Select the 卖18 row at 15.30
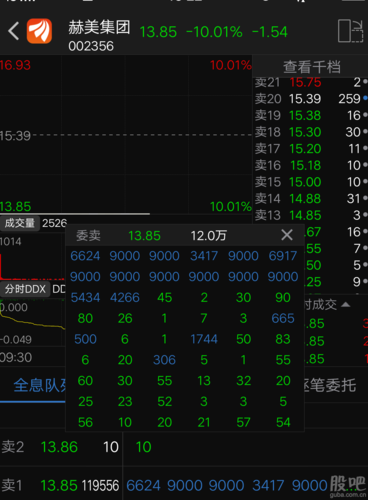This screenshot has width=368, height=500. point(311,132)
